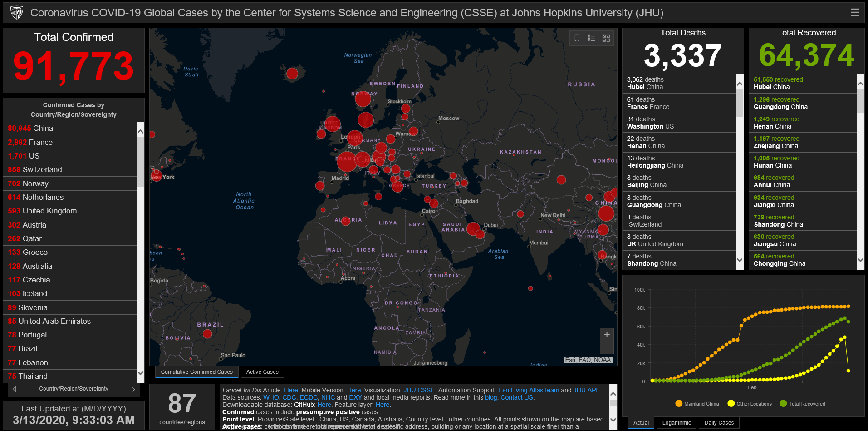Open the map bookmarks icon
The height and width of the screenshot is (431, 868).
coord(577,38)
